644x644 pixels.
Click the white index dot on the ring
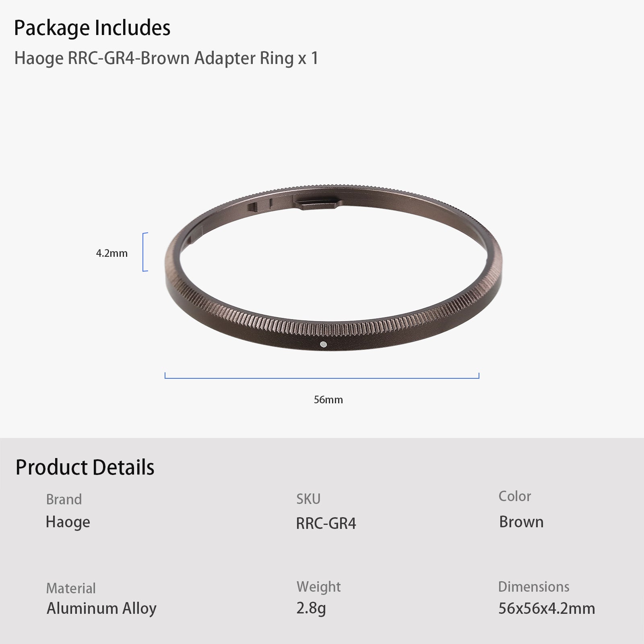(323, 344)
